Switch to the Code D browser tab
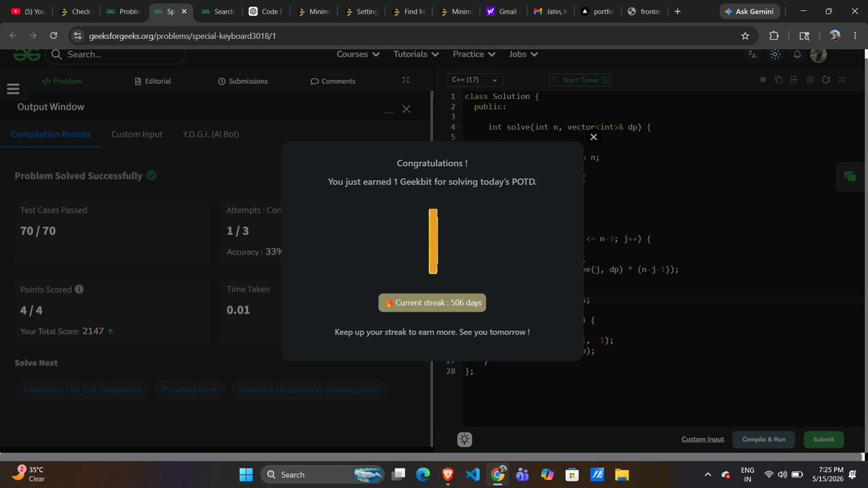The width and height of the screenshot is (868, 488). 265,12
